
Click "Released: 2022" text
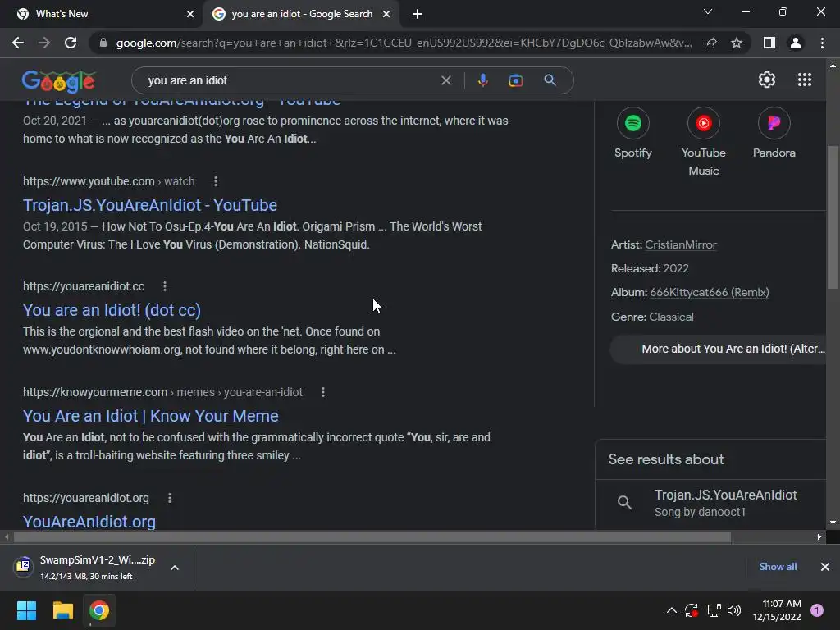[650, 268]
